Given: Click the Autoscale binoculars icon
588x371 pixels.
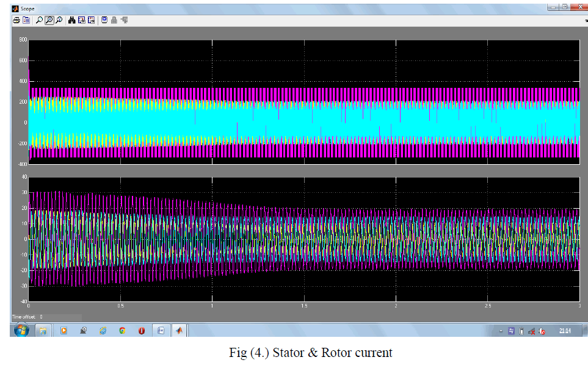Looking at the screenshot, I should (71, 20).
